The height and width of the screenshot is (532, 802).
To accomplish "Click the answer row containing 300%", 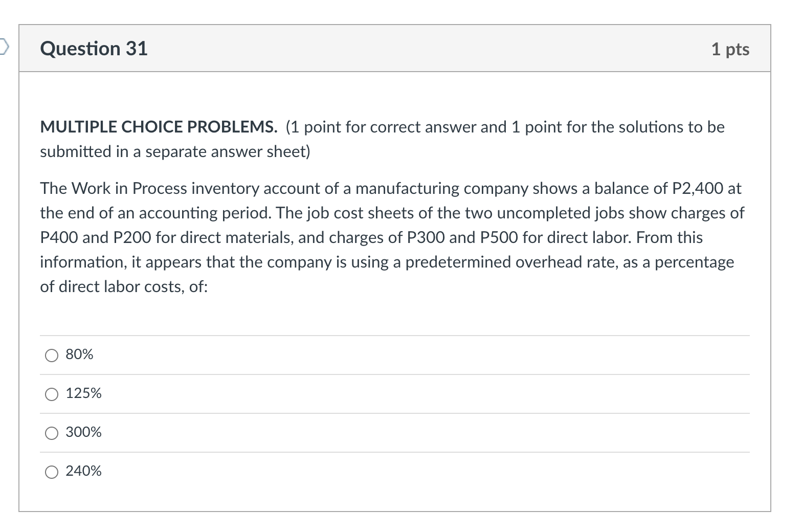I will (x=358, y=432).
